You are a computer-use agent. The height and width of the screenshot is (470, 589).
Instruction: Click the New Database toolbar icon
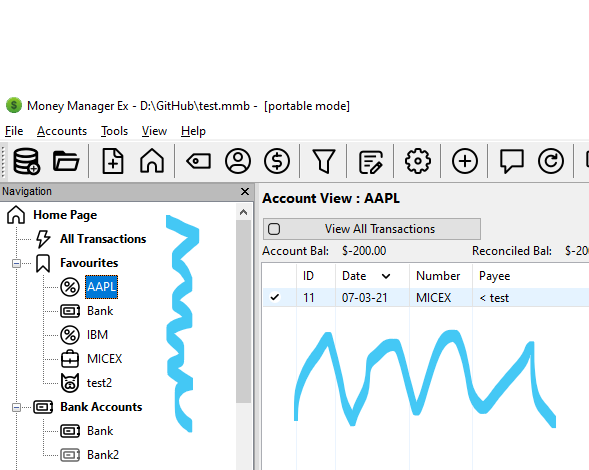click(x=26, y=161)
